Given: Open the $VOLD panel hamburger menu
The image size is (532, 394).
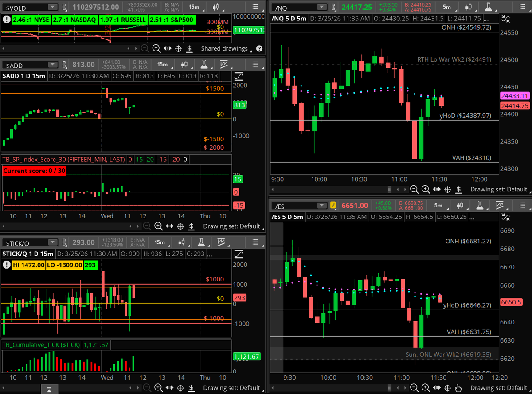Looking at the screenshot, I should coord(254,7).
